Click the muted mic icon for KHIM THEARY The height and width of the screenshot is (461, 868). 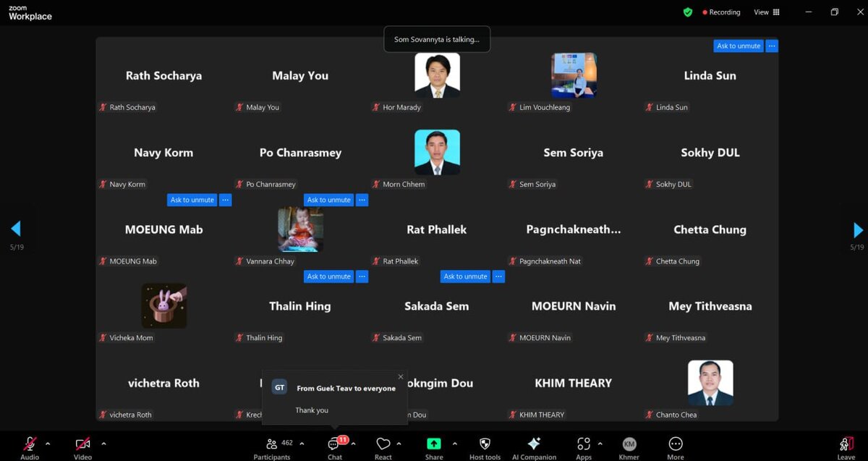513,415
